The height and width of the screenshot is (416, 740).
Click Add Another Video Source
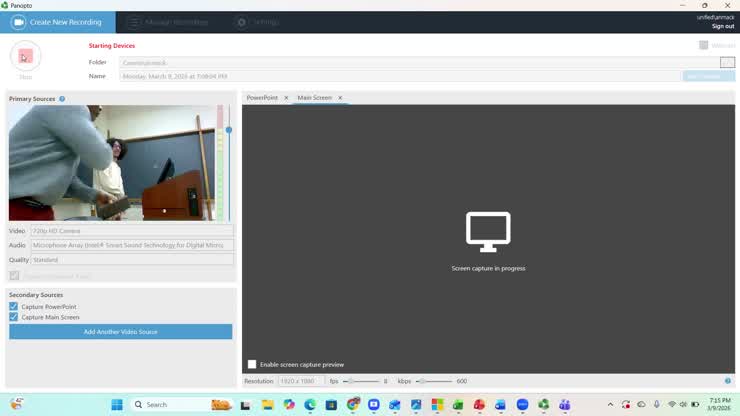(120, 331)
